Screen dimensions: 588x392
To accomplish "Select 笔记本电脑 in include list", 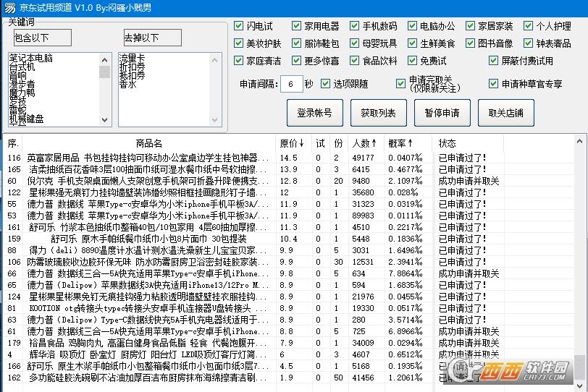I will point(30,58).
